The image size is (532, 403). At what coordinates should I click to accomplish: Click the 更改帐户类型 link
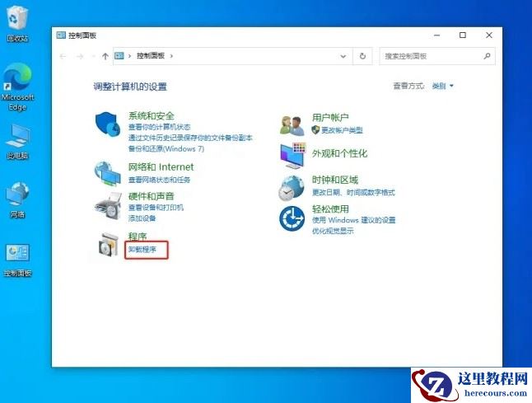[342, 130]
